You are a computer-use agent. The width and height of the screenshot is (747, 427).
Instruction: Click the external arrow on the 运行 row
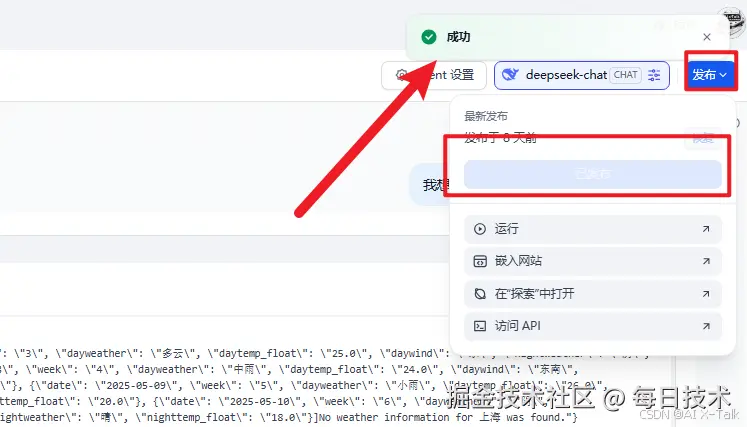[706, 229]
